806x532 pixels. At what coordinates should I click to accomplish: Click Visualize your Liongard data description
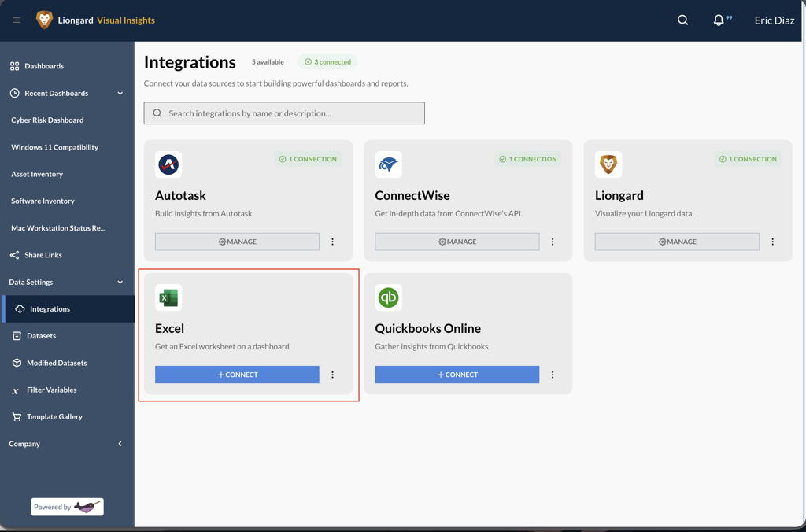(644, 213)
